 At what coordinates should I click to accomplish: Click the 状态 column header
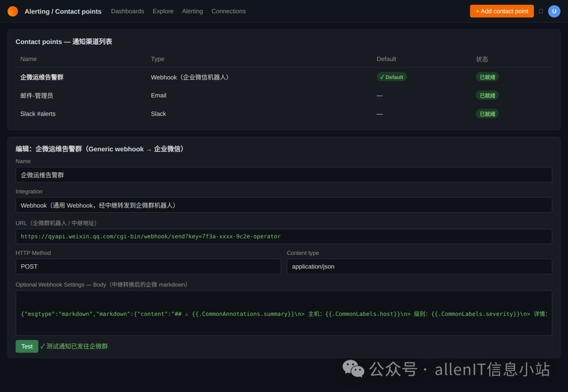tap(482, 59)
